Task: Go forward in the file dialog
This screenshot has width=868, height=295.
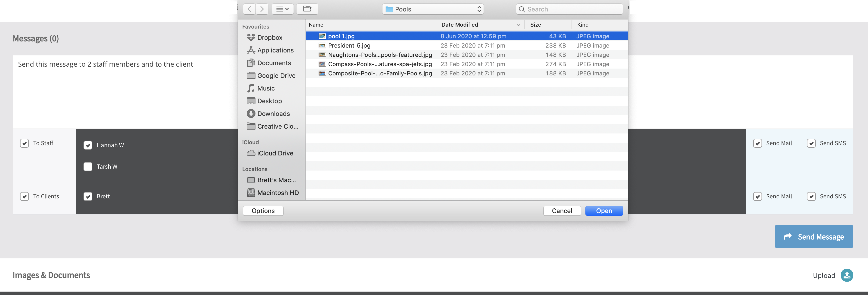Action: 262,9
